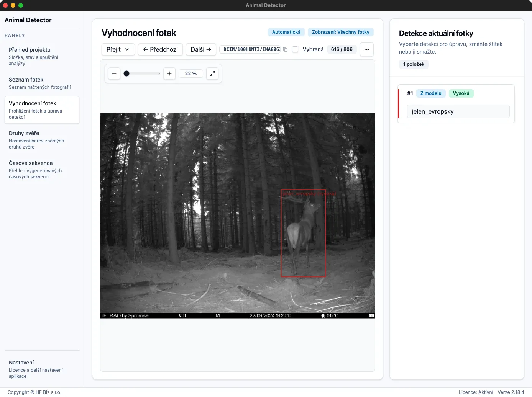Open the Přehled projektu panel
This screenshot has height=397, width=532.
tap(42, 56)
